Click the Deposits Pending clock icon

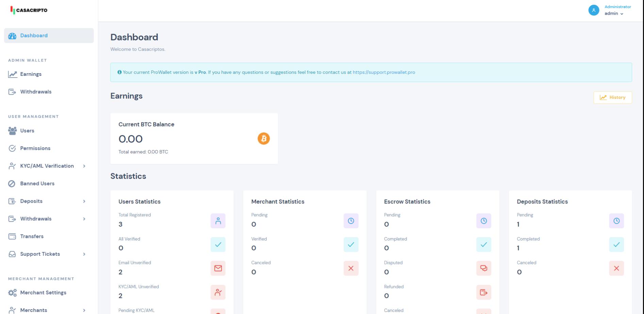coord(616,221)
